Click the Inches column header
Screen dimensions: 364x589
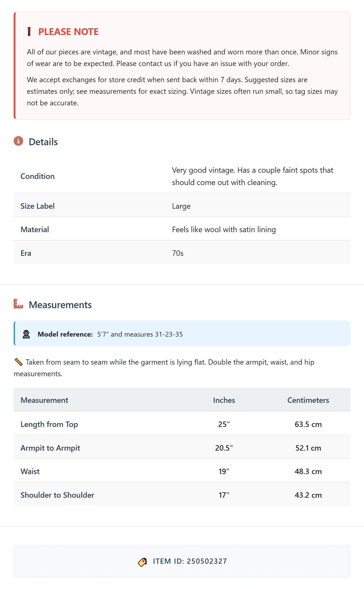tap(224, 400)
